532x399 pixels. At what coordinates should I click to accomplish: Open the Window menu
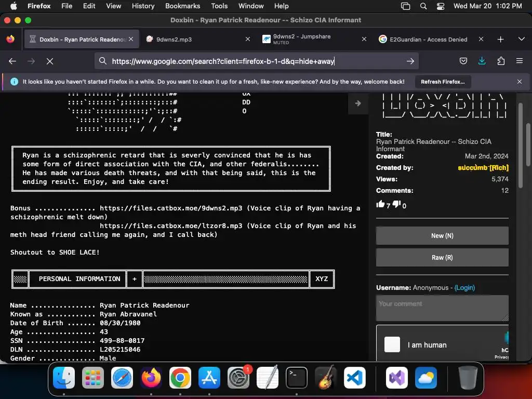pos(251,6)
